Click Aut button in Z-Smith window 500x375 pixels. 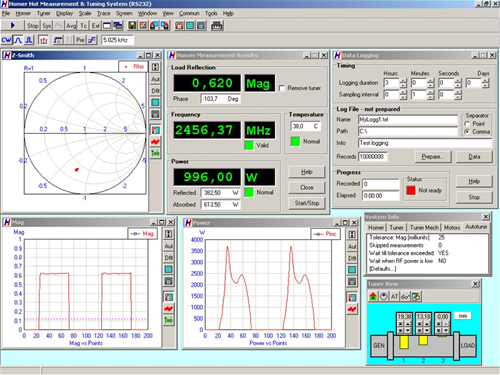coord(155,79)
